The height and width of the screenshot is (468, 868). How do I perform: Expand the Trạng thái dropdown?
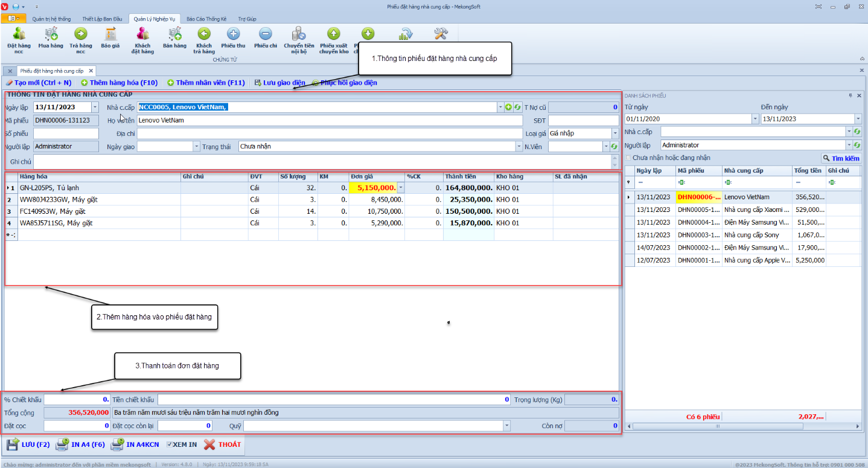519,146
